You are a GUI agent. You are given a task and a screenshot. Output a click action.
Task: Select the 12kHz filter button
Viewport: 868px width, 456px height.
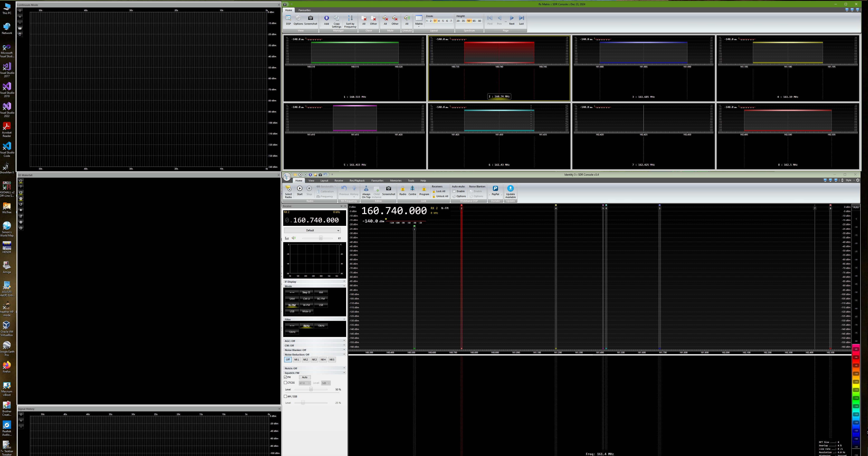292,332
